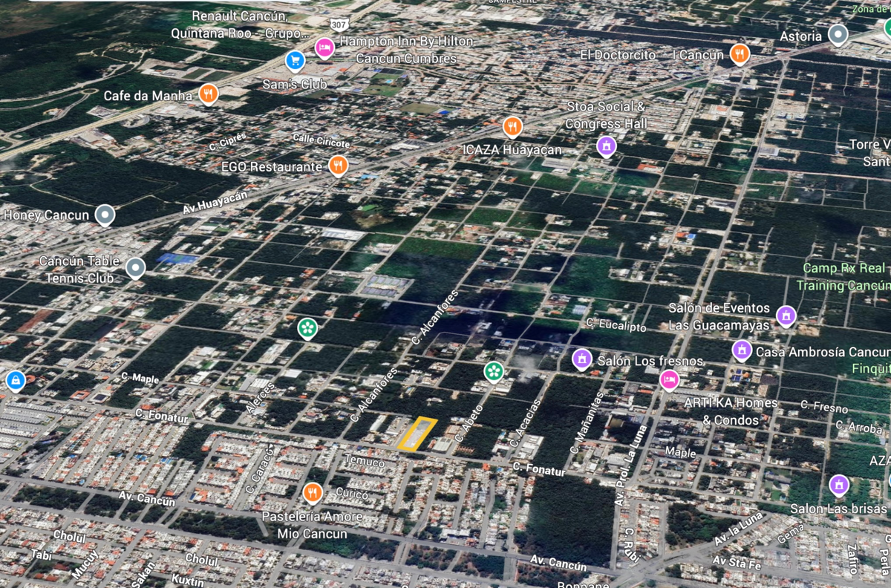891x588 pixels.
Task: Select the C. Acacias street label
Action: pyautogui.click(x=525, y=423)
